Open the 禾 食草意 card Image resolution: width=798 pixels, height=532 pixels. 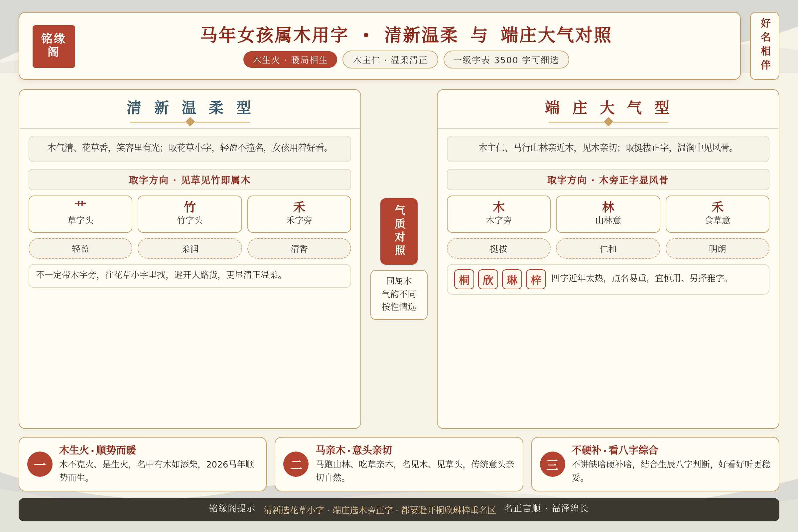coord(717,214)
